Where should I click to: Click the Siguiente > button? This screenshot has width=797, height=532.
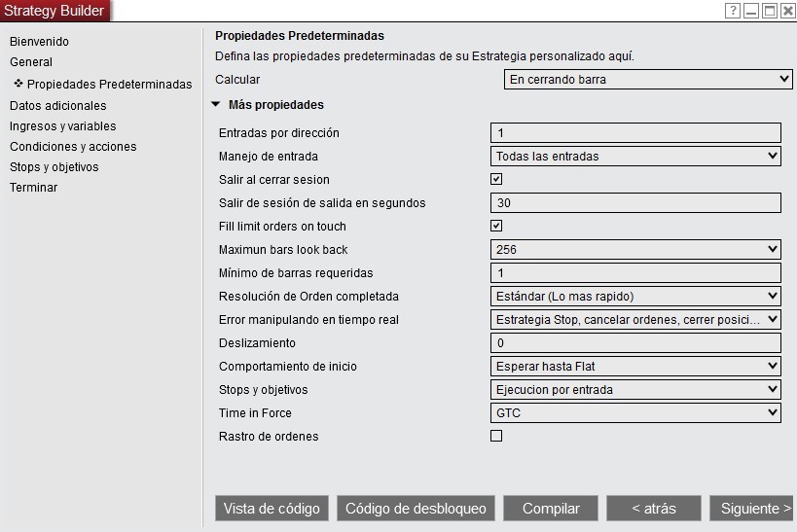tap(750, 509)
